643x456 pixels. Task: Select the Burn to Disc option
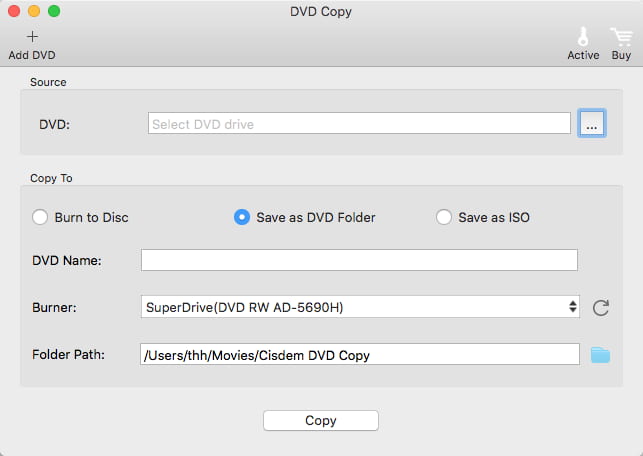tap(41, 217)
